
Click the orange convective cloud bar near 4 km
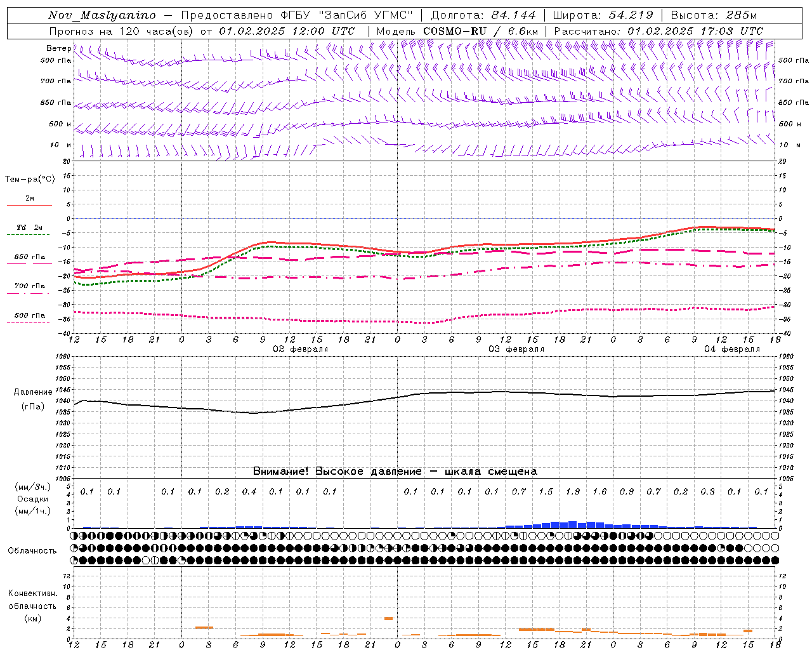click(x=388, y=618)
